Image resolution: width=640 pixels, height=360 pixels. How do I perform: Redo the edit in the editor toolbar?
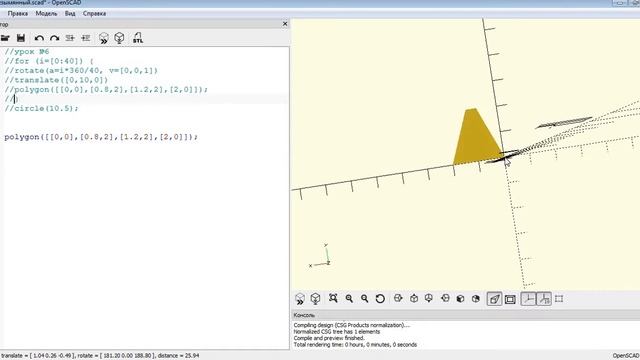(54, 38)
